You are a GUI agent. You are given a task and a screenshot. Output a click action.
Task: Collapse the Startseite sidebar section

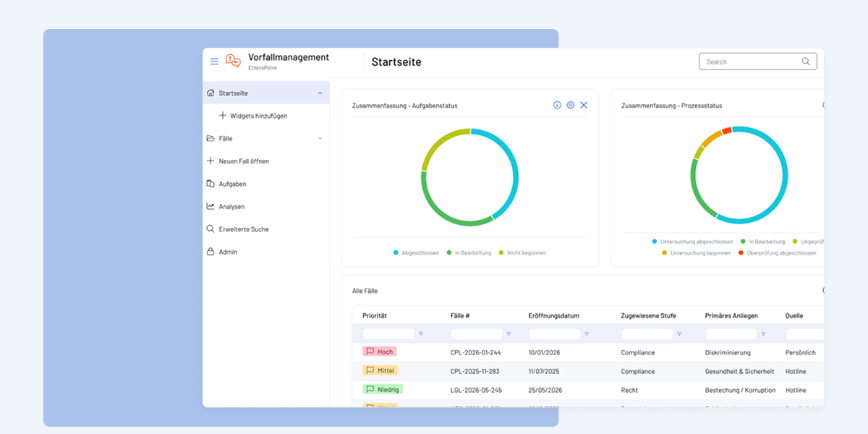coord(320,93)
